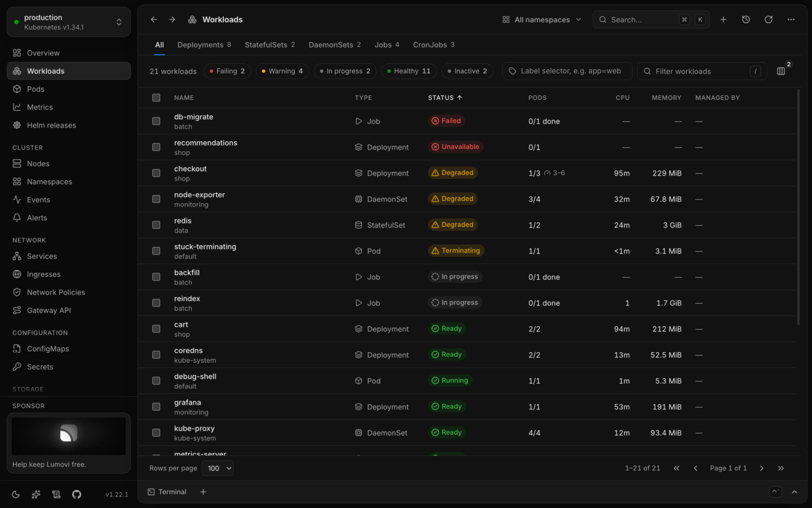Open the more options ellipsis menu

(x=791, y=20)
